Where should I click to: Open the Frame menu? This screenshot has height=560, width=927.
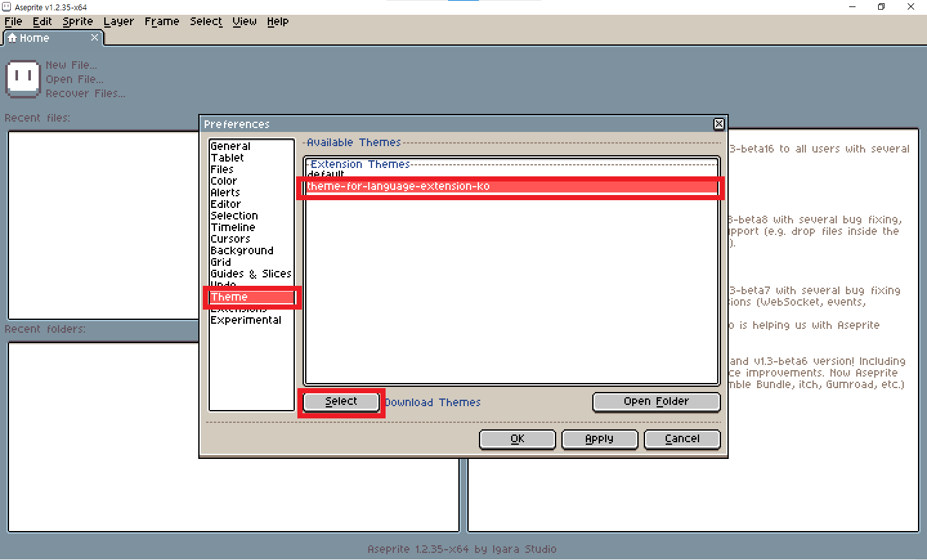[x=162, y=21]
